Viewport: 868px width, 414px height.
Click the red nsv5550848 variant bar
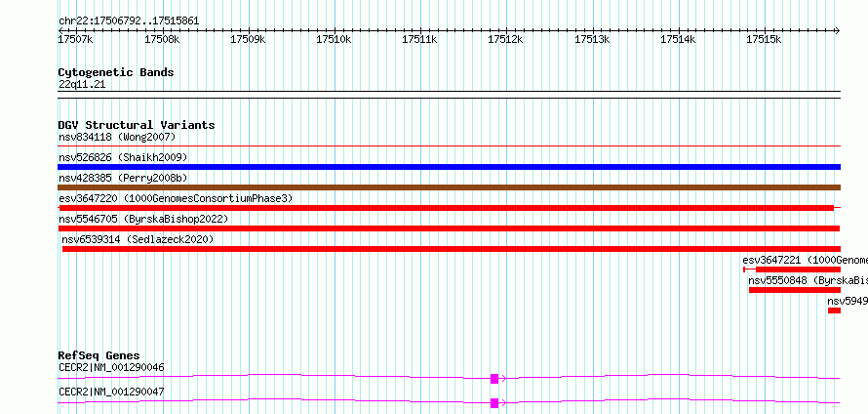click(x=795, y=290)
